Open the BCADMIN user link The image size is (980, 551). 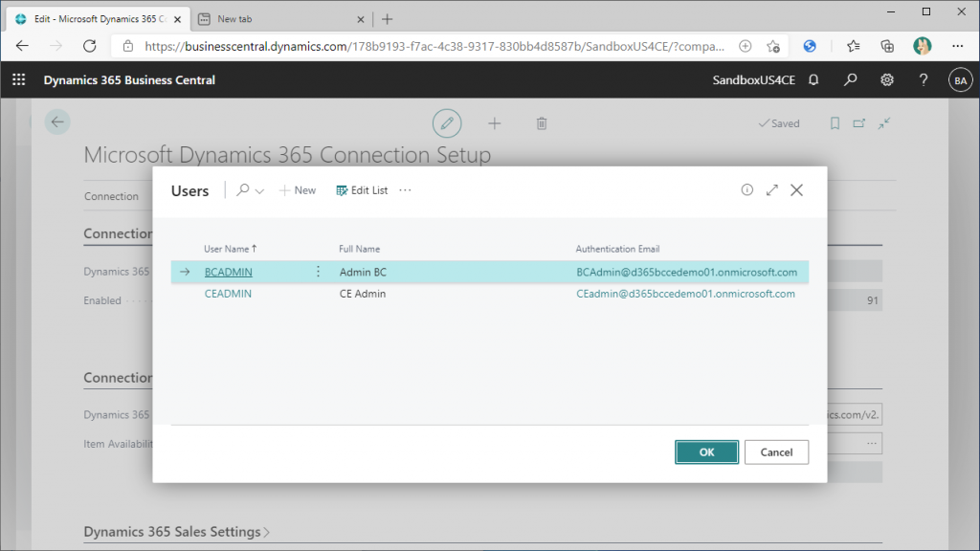228,272
